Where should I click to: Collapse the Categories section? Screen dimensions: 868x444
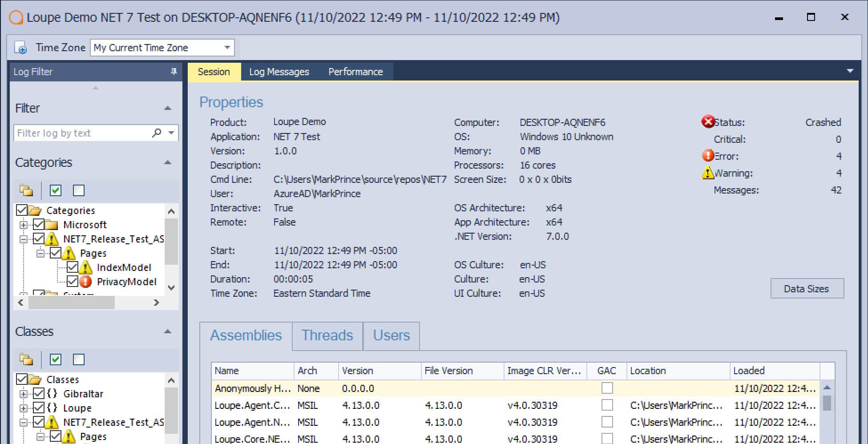pos(168,162)
